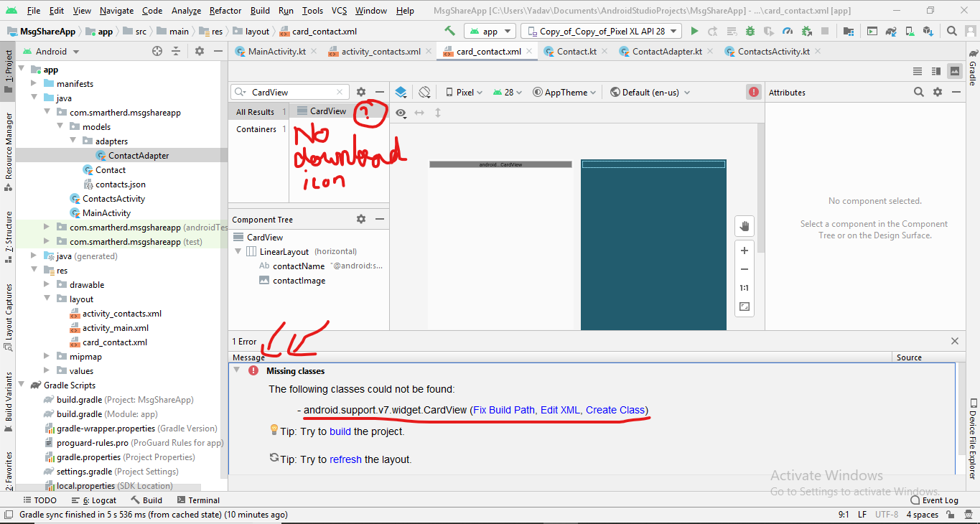Select the pan hand tool
Image resolution: width=980 pixels, height=524 pixels.
click(745, 226)
